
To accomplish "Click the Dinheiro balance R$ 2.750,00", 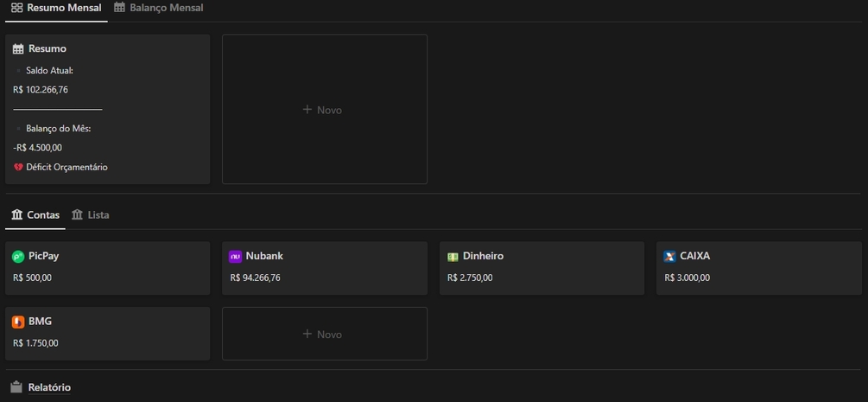I will (x=470, y=278).
